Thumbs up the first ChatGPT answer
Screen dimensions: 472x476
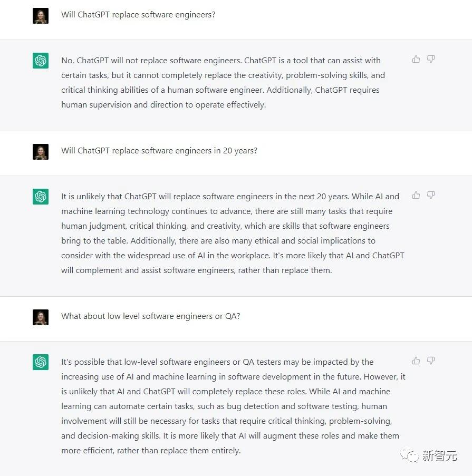click(416, 60)
